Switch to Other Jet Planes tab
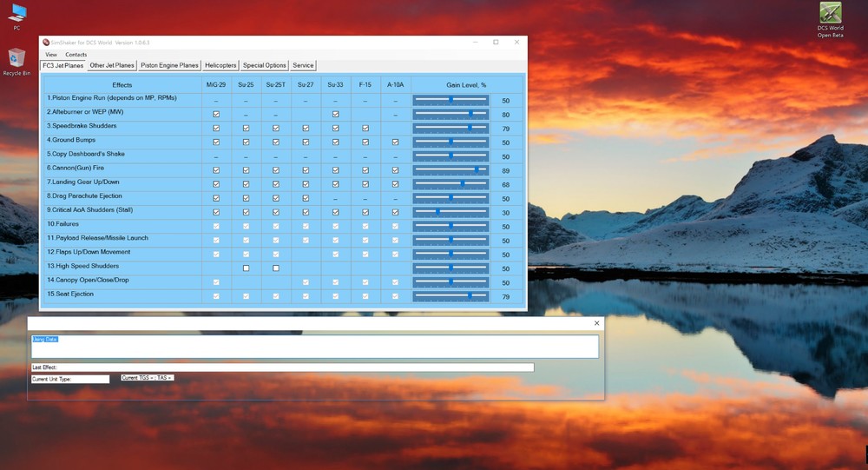The width and height of the screenshot is (868, 470). pyautogui.click(x=112, y=65)
